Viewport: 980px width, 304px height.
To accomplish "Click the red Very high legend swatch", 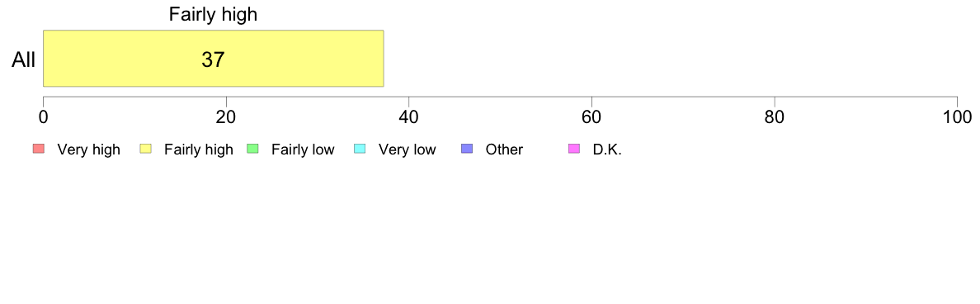I will coord(38,149).
